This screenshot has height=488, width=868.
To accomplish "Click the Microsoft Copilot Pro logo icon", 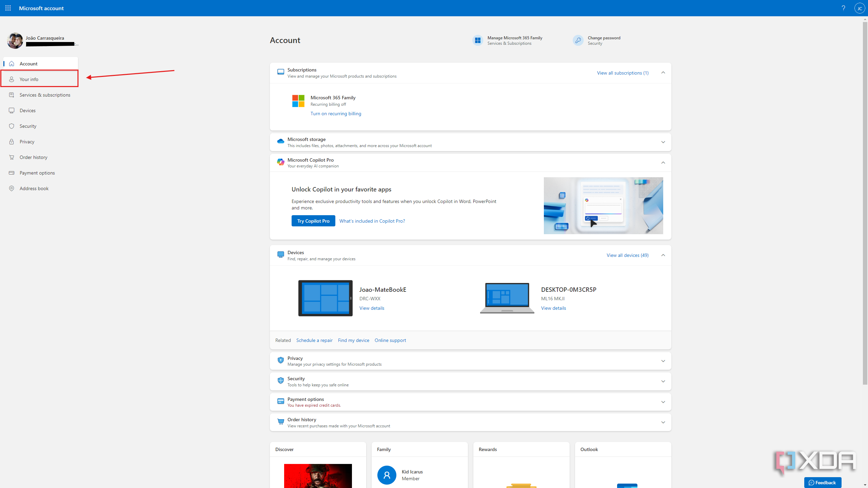I will (x=280, y=162).
